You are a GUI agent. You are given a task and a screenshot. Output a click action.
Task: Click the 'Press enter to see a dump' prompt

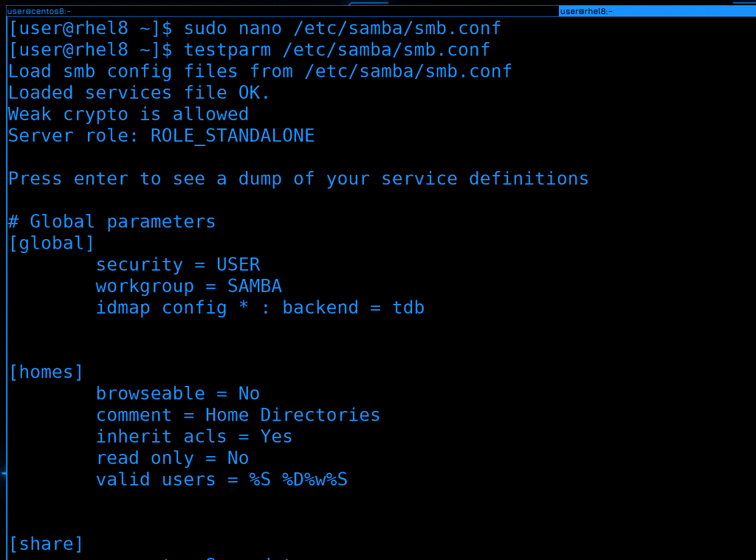tap(298, 179)
